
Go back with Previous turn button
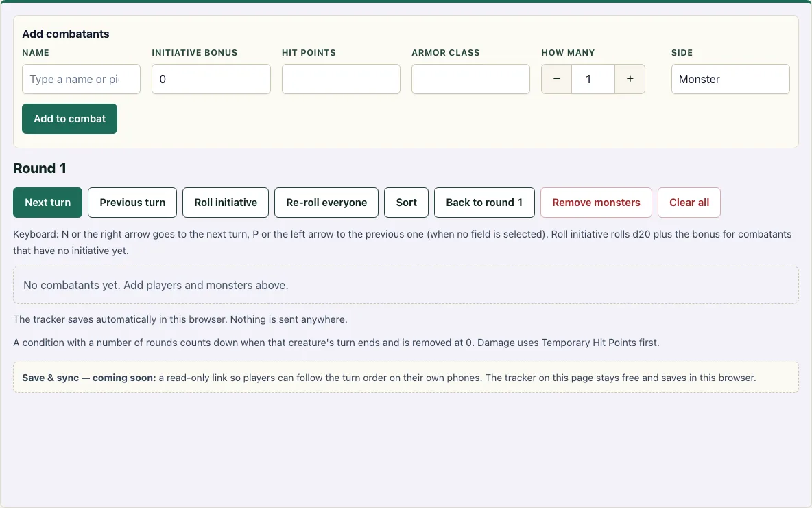[132, 202]
